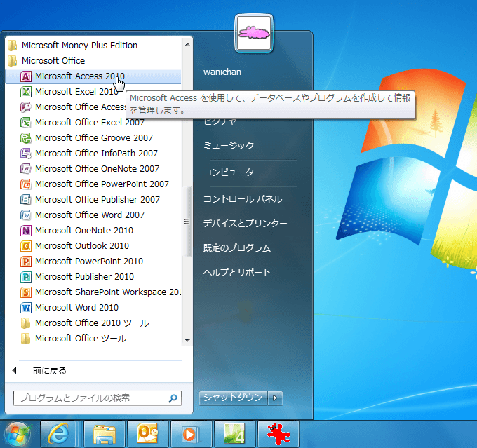
Task: Click the programs list scroll-down arrow
Action: tap(187, 340)
